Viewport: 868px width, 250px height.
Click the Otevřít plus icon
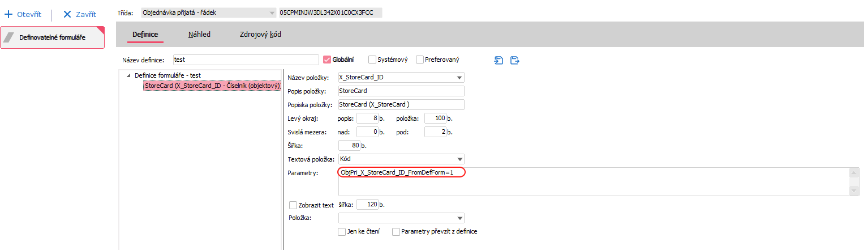8,14
